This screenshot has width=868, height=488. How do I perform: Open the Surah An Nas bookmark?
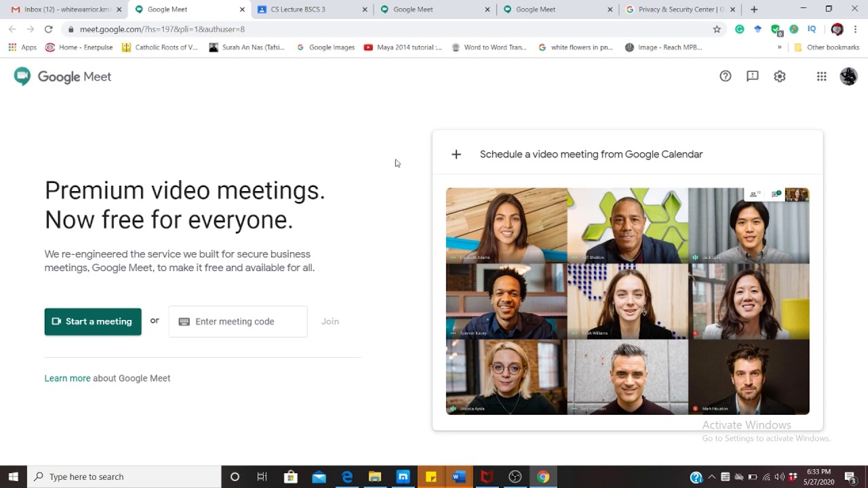click(247, 47)
